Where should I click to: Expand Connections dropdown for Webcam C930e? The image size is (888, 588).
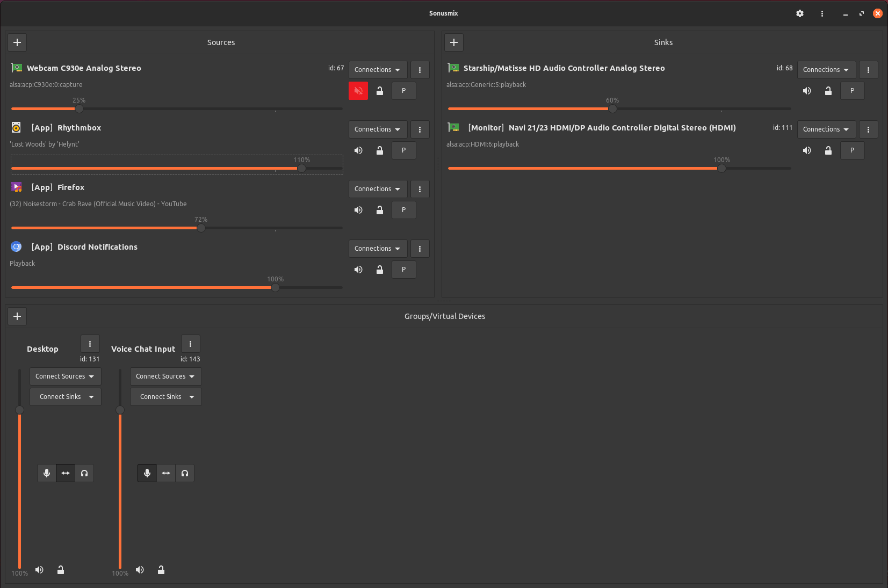pos(378,70)
